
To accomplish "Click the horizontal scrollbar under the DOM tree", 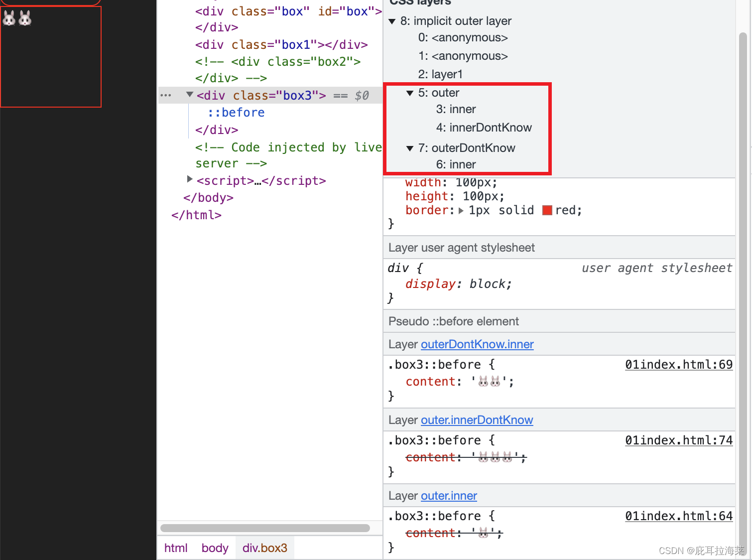I will click(x=265, y=528).
